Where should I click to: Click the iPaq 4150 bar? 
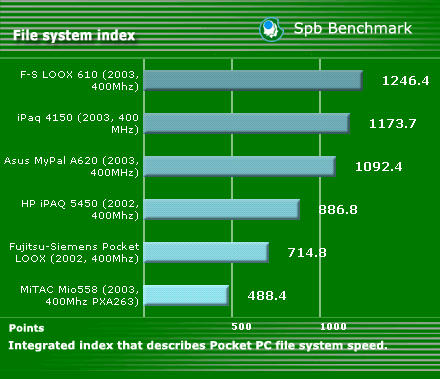[247, 123]
